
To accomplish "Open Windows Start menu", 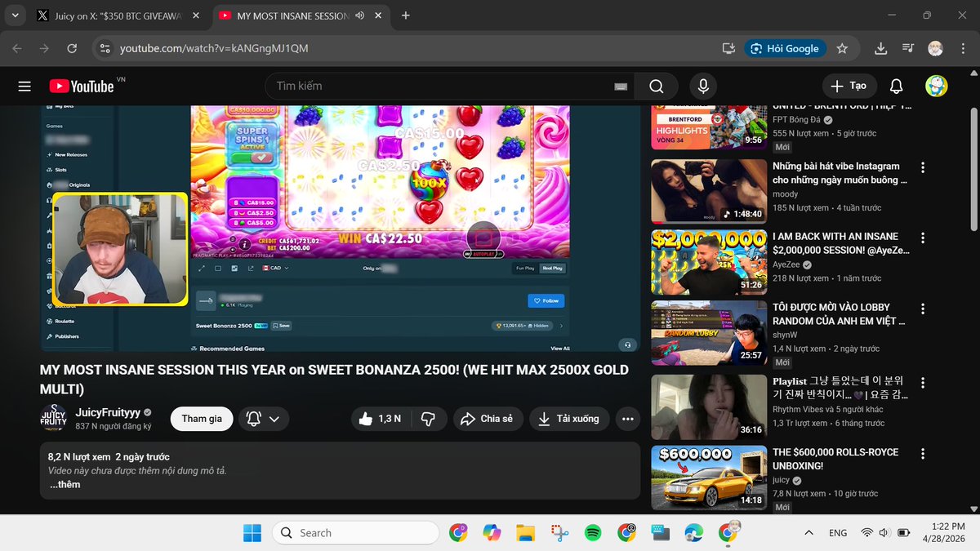I will pyautogui.click(x=252, y=533).
